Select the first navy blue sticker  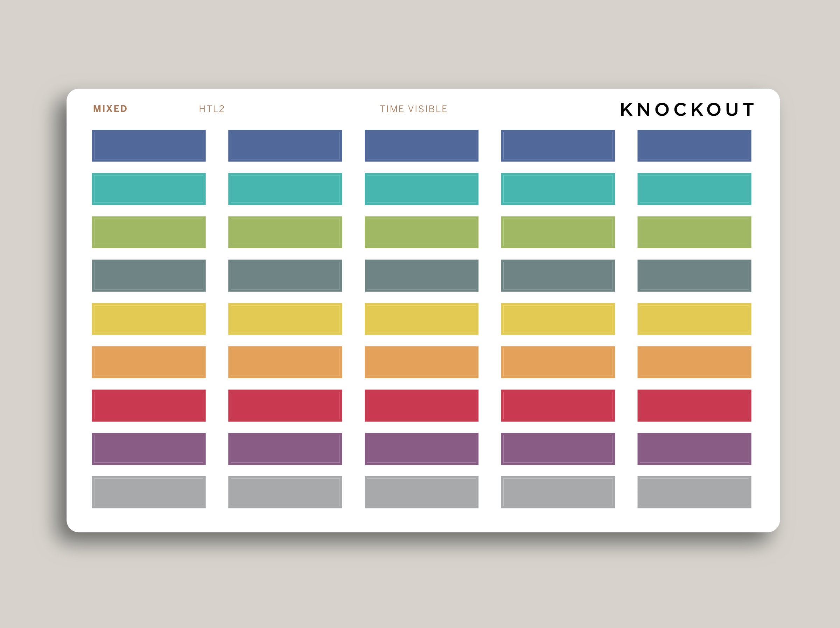click(148, 146)
